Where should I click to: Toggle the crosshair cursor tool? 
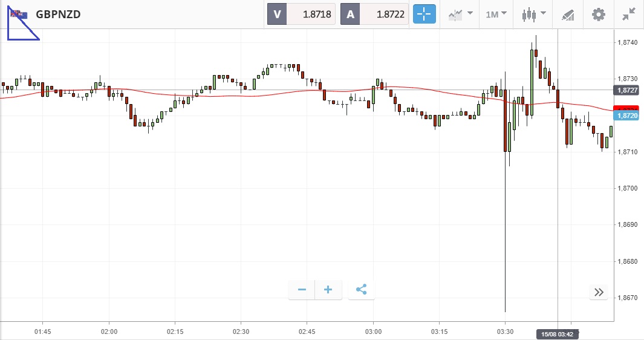(424, 14)
